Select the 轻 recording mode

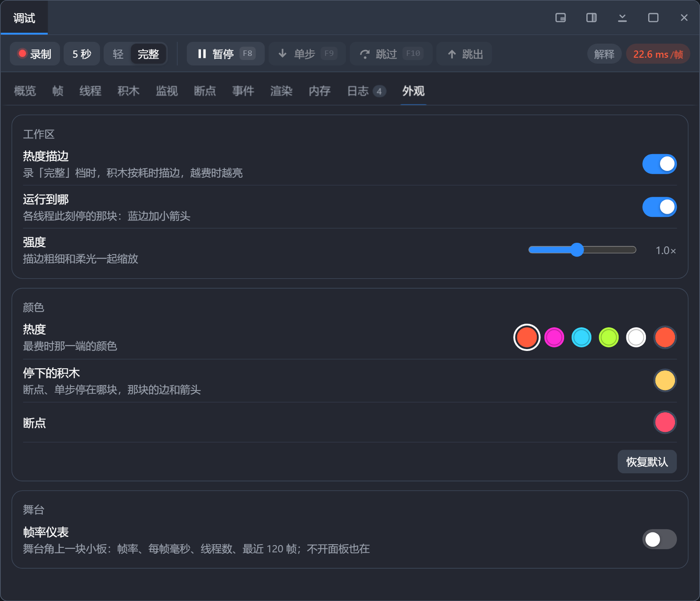pos(118,54)
